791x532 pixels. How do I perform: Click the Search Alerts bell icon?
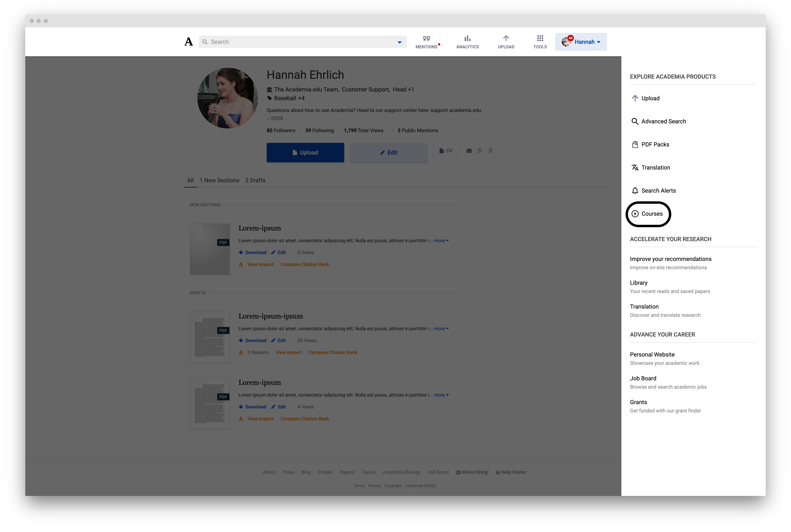coord(635,190)
